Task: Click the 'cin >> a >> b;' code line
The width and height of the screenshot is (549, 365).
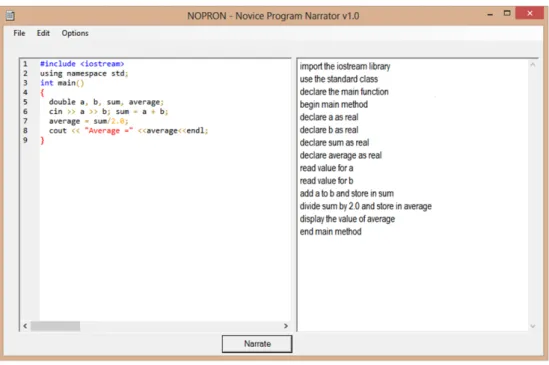Action: point(79,111)
